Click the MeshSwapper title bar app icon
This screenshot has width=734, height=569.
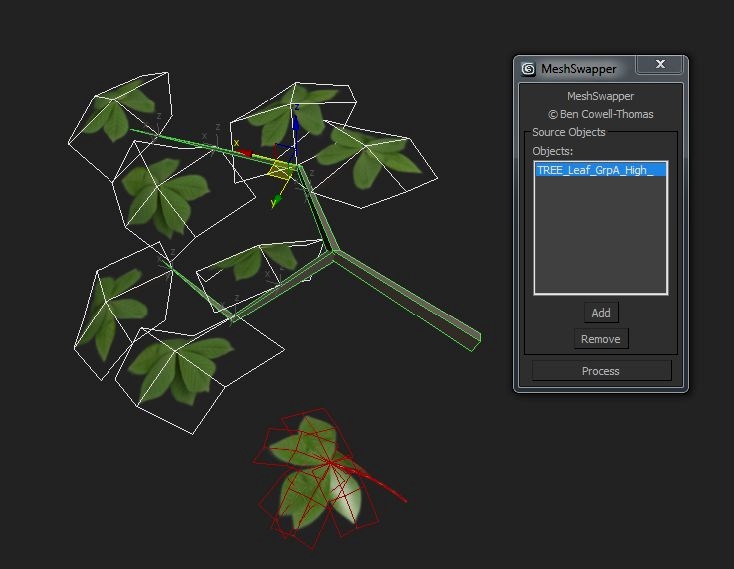pyautogui.click(x=528, y=69)
